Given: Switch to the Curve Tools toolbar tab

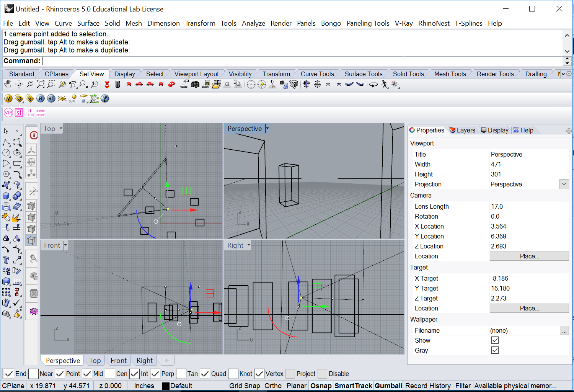Looking at the screenshot, I should [317, 74].
